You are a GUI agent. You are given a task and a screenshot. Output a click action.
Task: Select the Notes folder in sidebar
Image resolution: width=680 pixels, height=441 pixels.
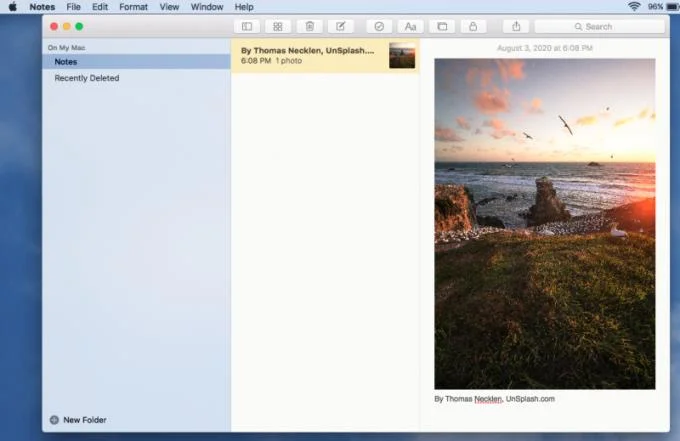click(x=137, y=62)
